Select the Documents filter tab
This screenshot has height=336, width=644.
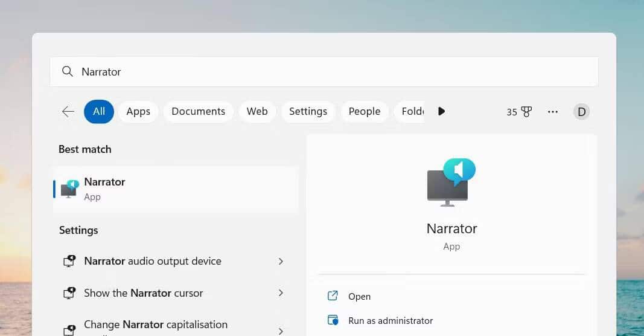click(199, 111)
